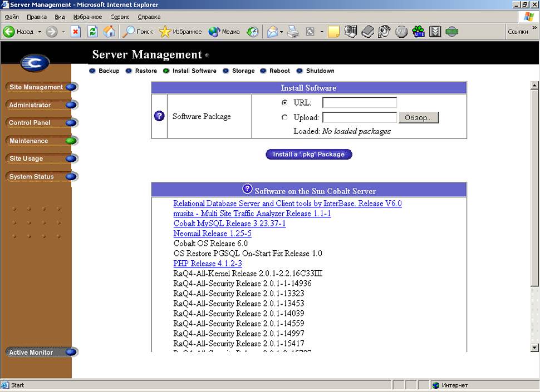Click the double down-arrow download icon
540x392 pixels.
(435, 32)
